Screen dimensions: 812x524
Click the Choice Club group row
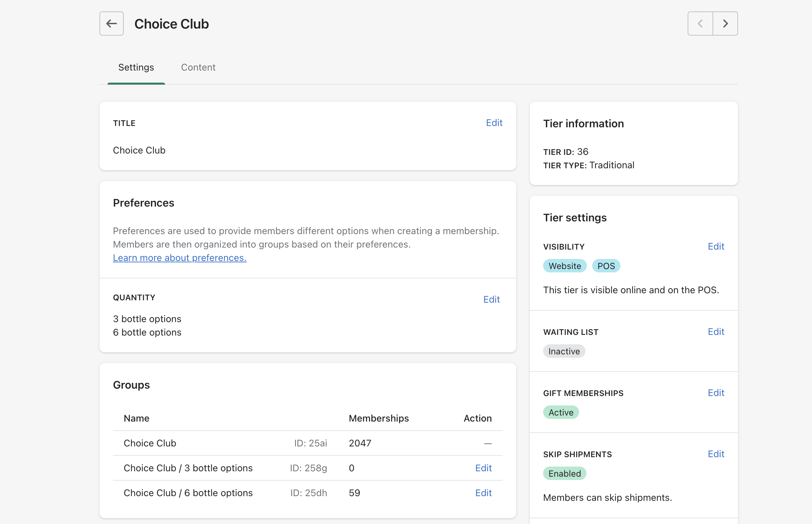[150, 443]
